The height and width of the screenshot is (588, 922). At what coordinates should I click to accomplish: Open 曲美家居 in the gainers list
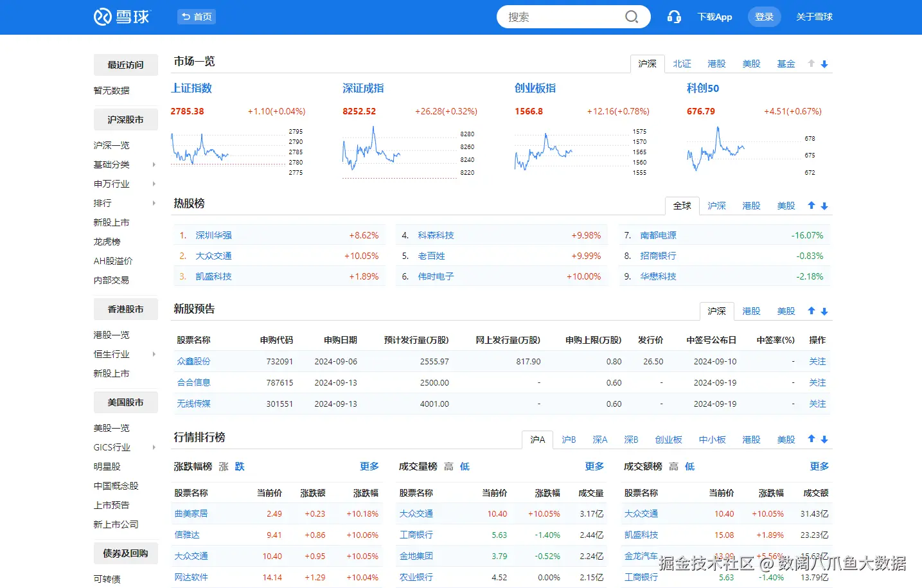[191, 513]
